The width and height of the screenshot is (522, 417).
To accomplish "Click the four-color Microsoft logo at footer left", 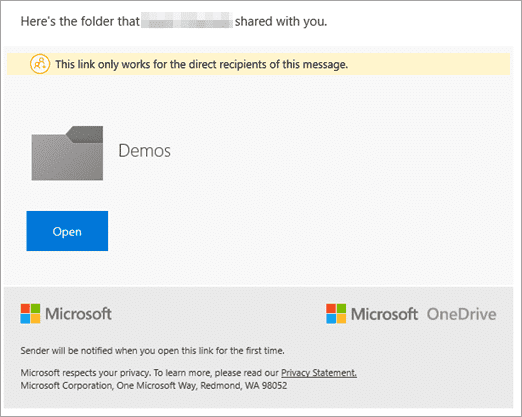I will point(30,313).
